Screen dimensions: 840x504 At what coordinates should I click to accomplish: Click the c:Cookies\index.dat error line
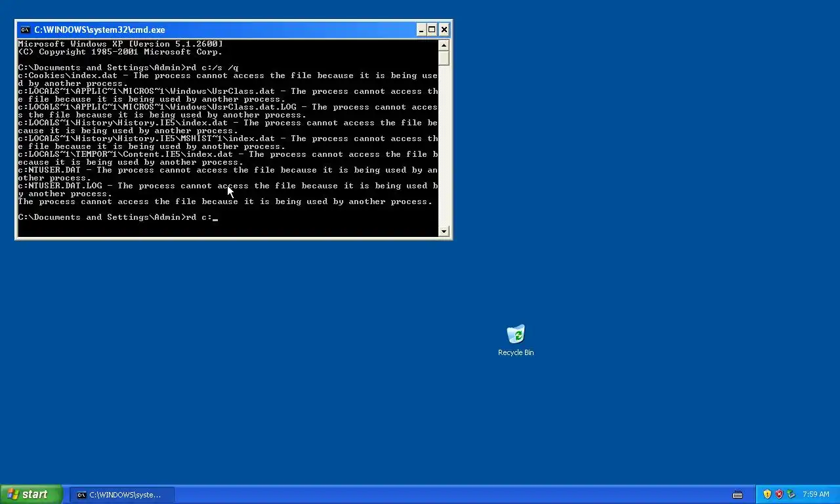point(228,79)
